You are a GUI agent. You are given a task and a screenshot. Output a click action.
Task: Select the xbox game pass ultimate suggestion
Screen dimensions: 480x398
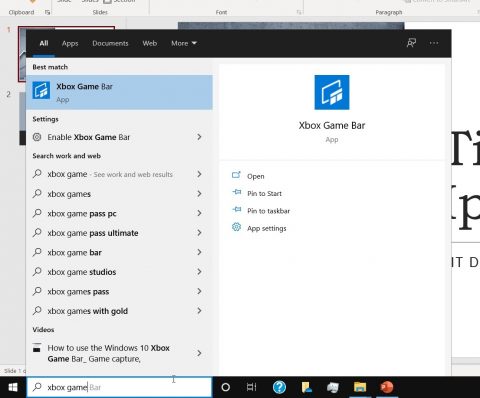(x=119, y=233)
